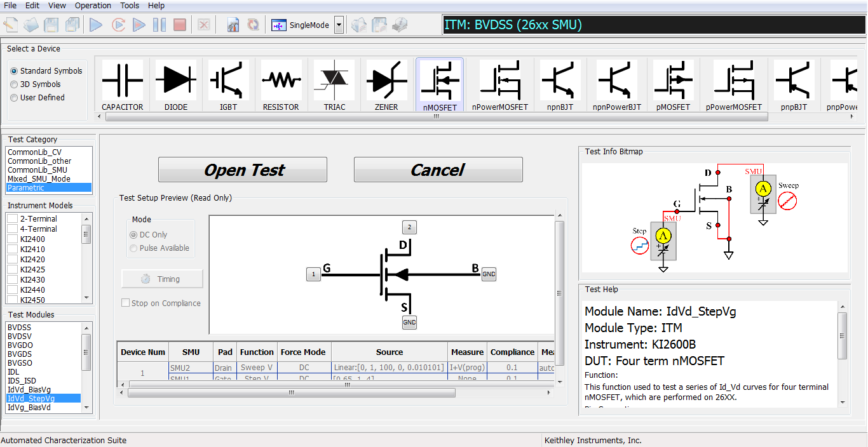Screen dimensions: 868x447
Task: Pick the nPowerMOSFET device symbol
Action: [x=500, y=85]
